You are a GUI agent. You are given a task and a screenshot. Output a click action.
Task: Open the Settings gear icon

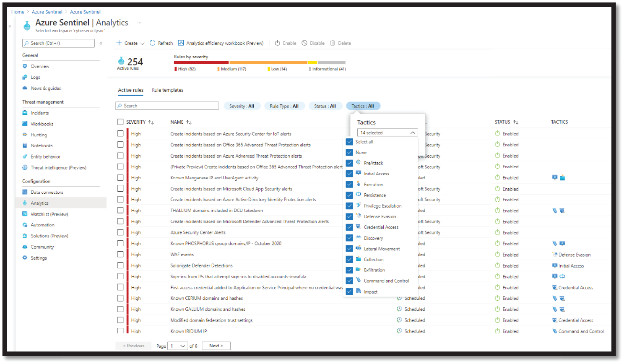(25, 257)
